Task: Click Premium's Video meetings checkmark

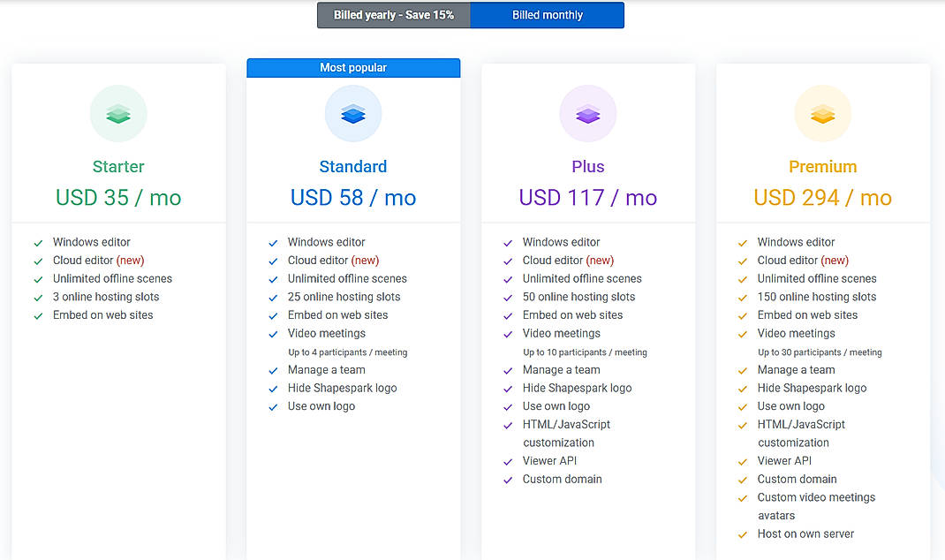Action: [x=743, y=335]
